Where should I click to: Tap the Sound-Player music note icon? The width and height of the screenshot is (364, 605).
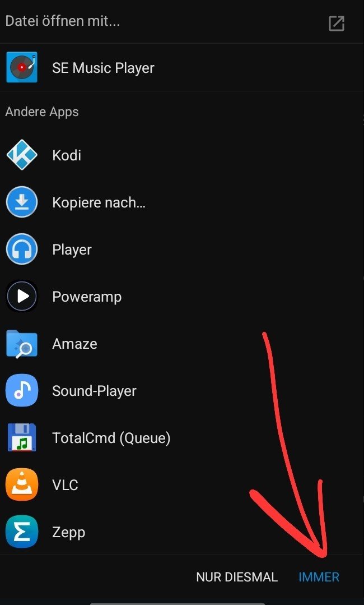tap(22, 390)
